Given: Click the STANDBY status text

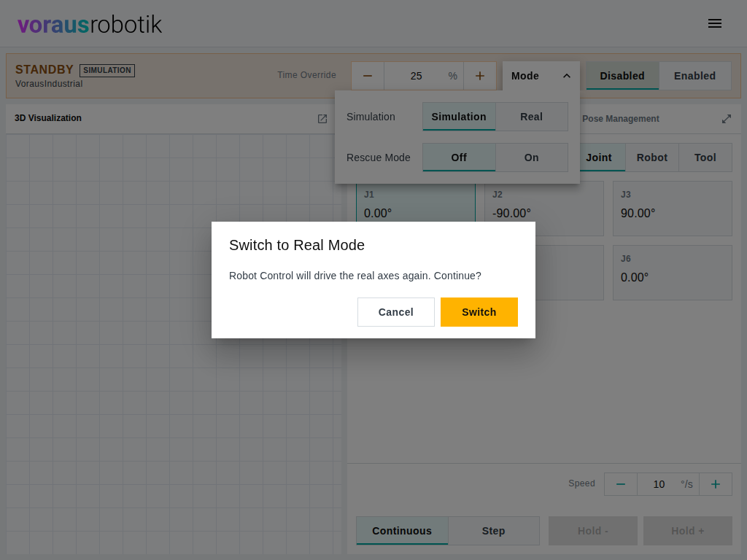Looking at the screenshot, I should 44,69.
